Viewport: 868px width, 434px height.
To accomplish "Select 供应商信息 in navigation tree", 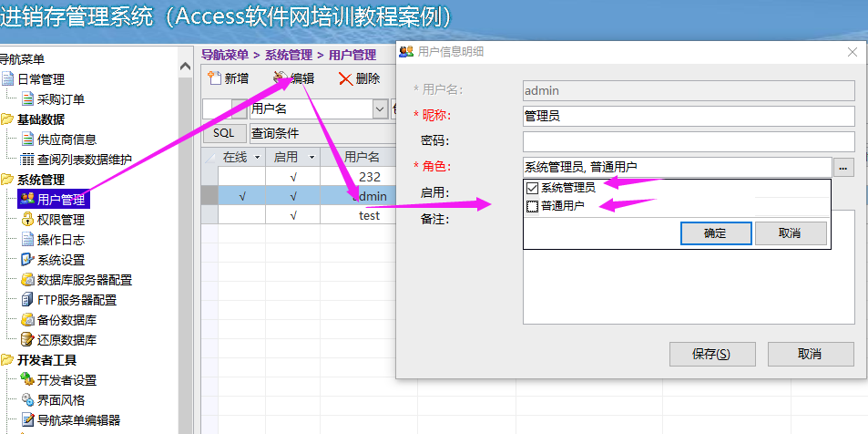I will click(67, 139).
